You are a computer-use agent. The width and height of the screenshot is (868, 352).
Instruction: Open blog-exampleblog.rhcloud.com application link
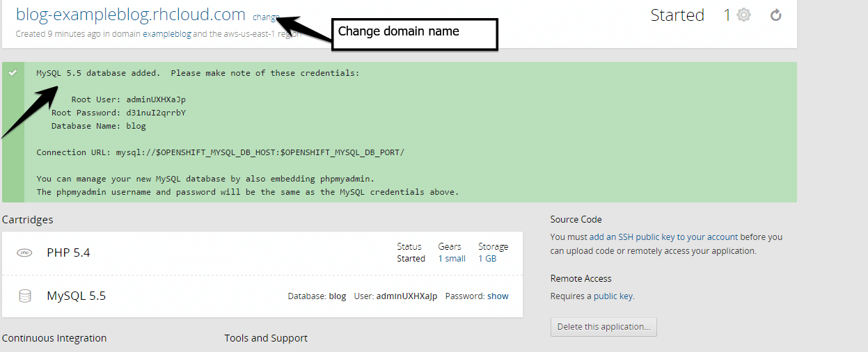coord(131,15)
